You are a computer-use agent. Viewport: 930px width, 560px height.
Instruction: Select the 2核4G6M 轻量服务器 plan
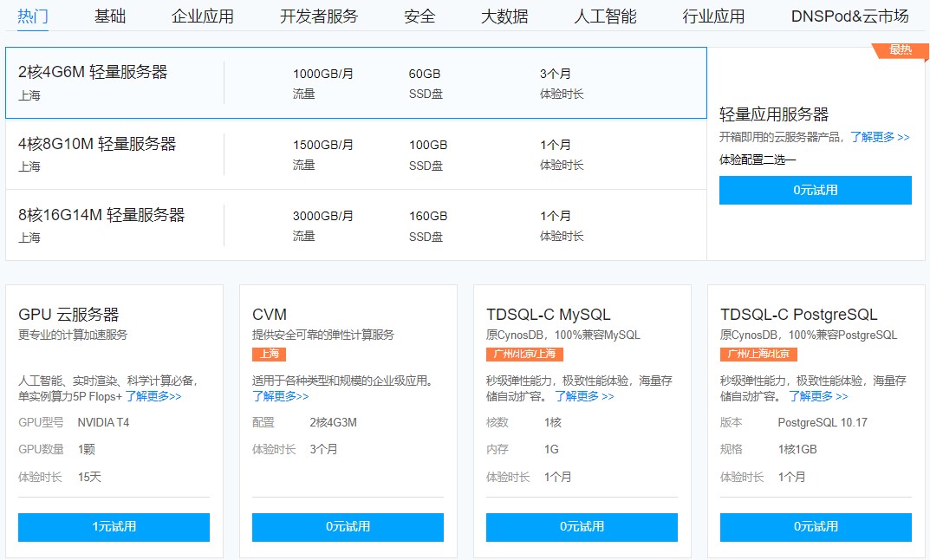[x=355, y=82]
